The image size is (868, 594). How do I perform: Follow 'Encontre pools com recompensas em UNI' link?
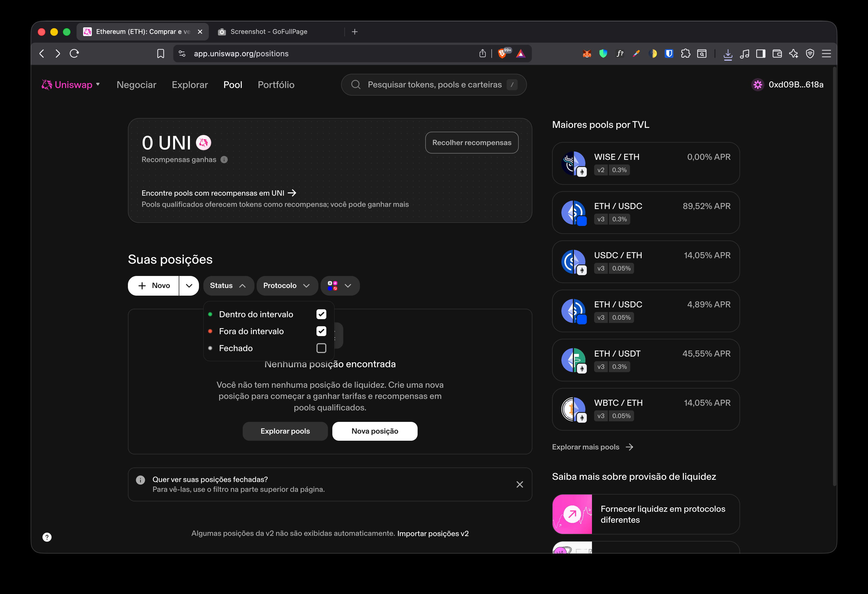click(219, 193)
